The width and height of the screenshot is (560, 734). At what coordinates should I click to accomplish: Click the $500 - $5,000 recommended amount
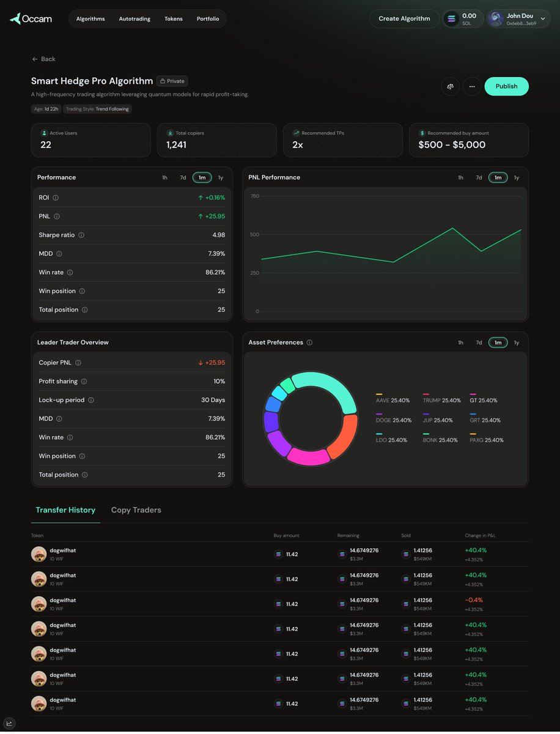(452, 145)
